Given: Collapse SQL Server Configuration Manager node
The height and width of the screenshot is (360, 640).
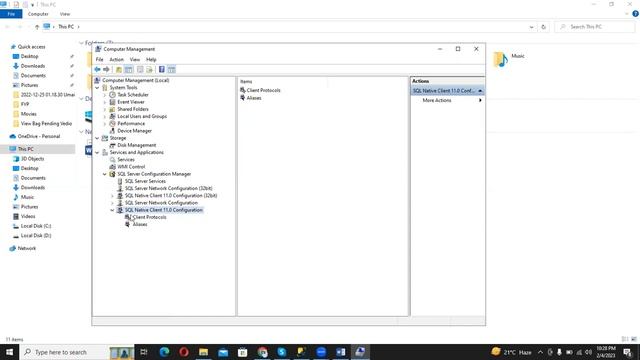Looking at the screenshot, I should 105,174.
